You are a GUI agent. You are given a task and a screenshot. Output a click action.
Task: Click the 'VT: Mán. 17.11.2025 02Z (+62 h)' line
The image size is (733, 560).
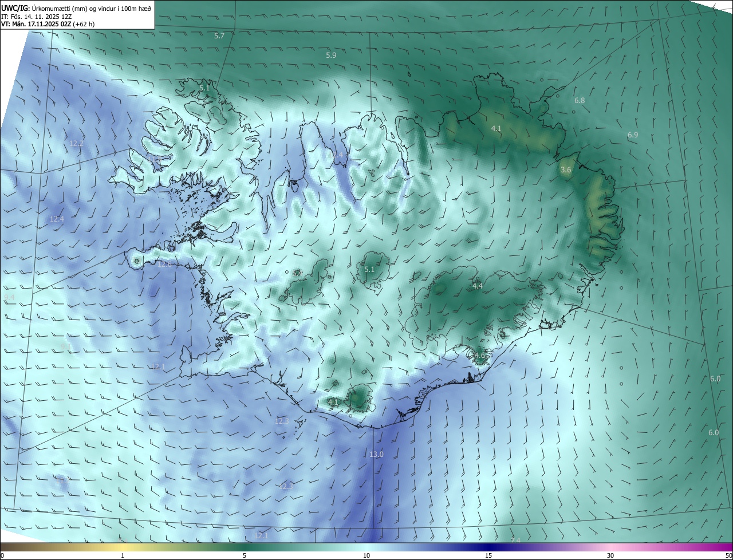pos(48,24)
